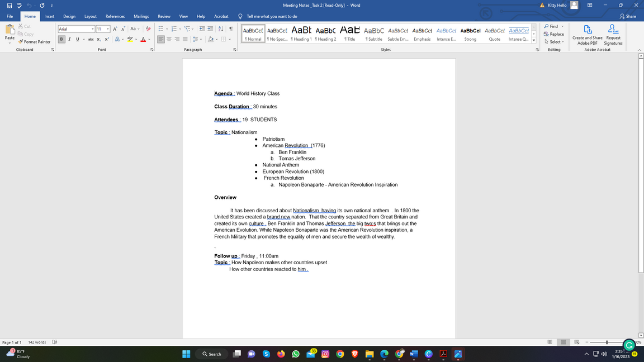Apply the yellow text highlight color

pos(130,40)
